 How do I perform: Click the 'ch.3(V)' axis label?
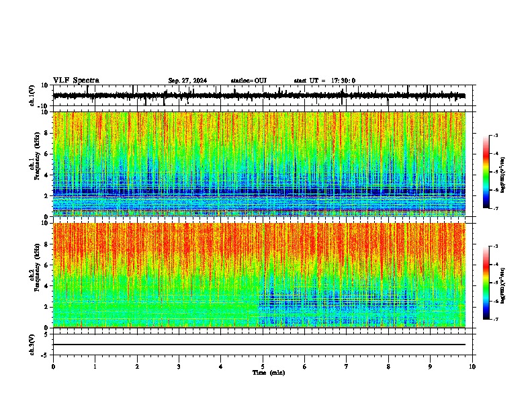(x=32, y=345)
